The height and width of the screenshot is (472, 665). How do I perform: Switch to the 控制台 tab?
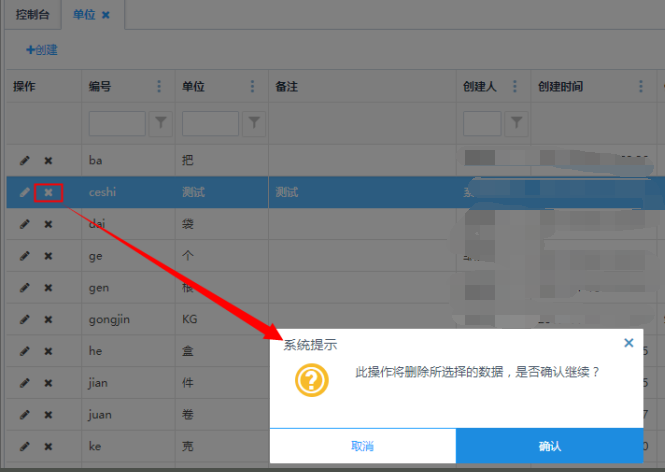coord(31,15)
